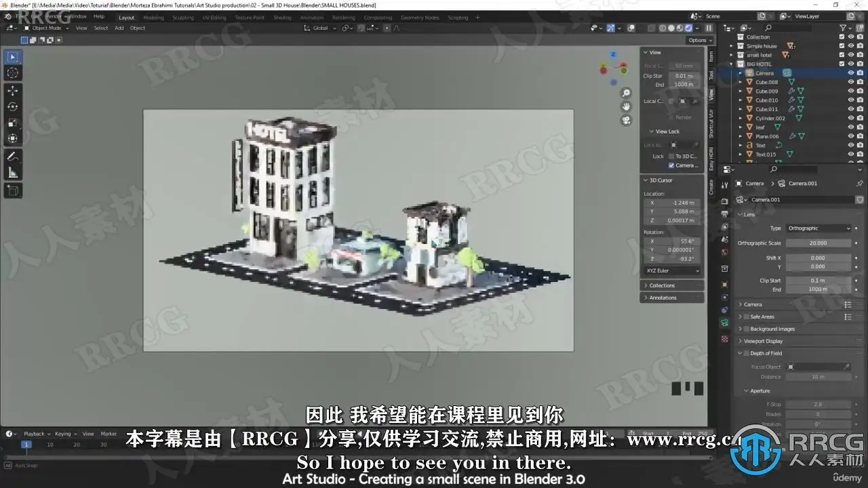This screenshot has height=488, width=868.
Task: Enable Background Images checkbox
Action: tap(746, 329)
